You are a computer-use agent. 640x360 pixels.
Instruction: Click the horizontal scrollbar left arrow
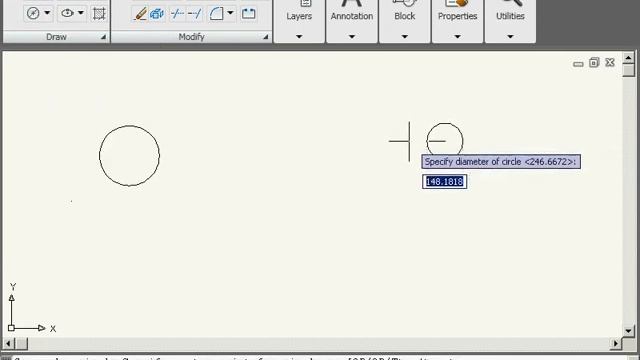(x=8, y=344)
